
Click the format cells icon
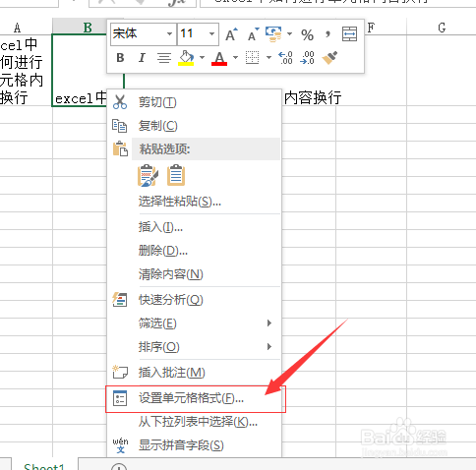pos(120,398)
